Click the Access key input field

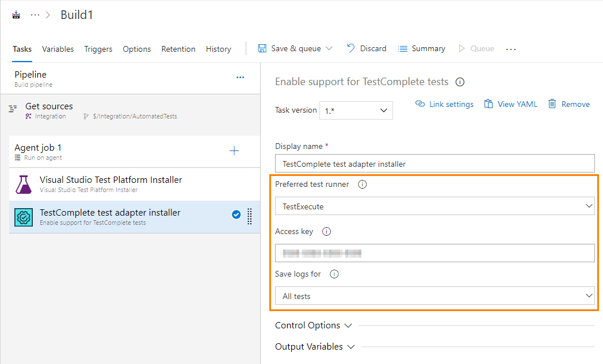435,253
